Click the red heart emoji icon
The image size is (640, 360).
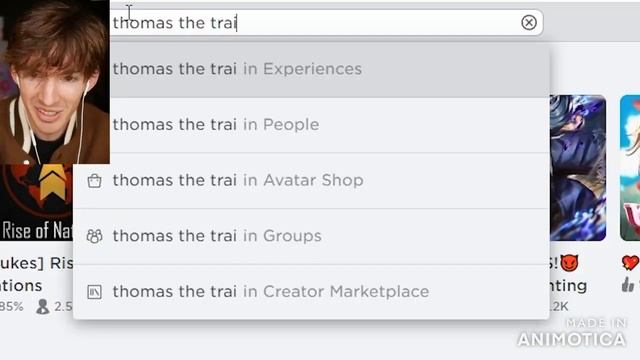[630, 263]
